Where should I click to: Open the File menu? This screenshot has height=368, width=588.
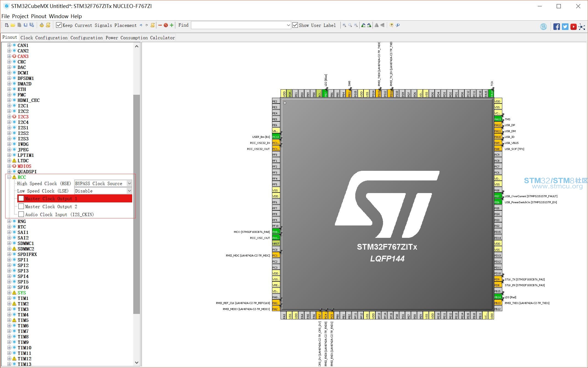coord(5,16)
